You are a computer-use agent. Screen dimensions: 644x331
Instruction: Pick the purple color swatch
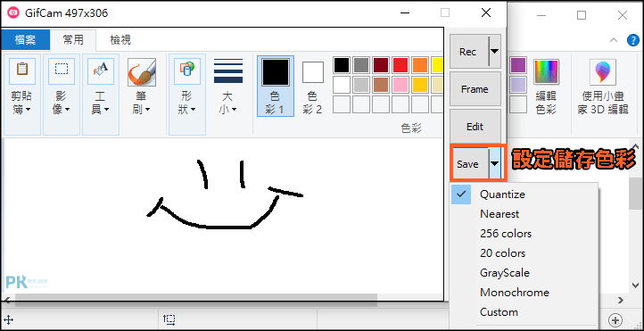click(x=518, y=65)
